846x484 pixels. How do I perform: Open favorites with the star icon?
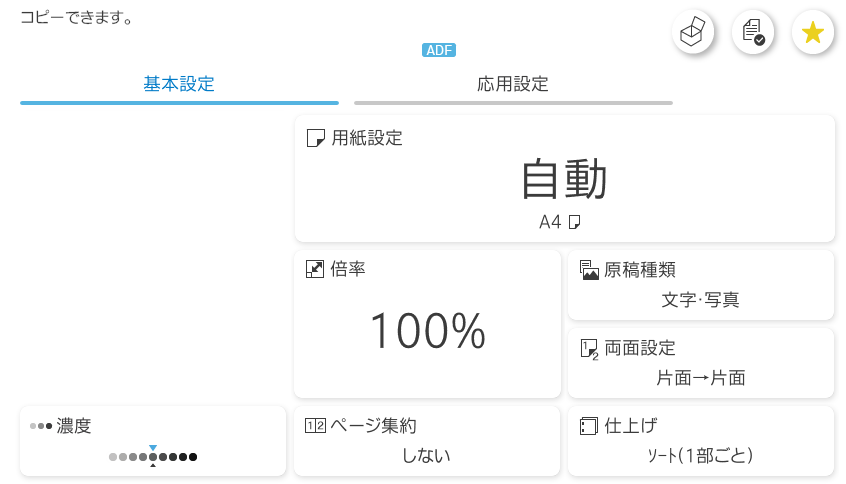(x=812, y=33)
